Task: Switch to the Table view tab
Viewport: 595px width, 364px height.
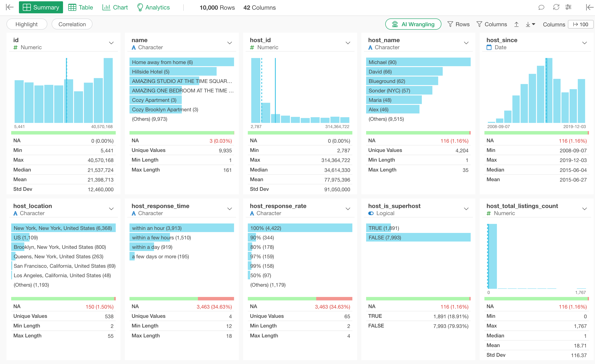Action: pos(81,8)
